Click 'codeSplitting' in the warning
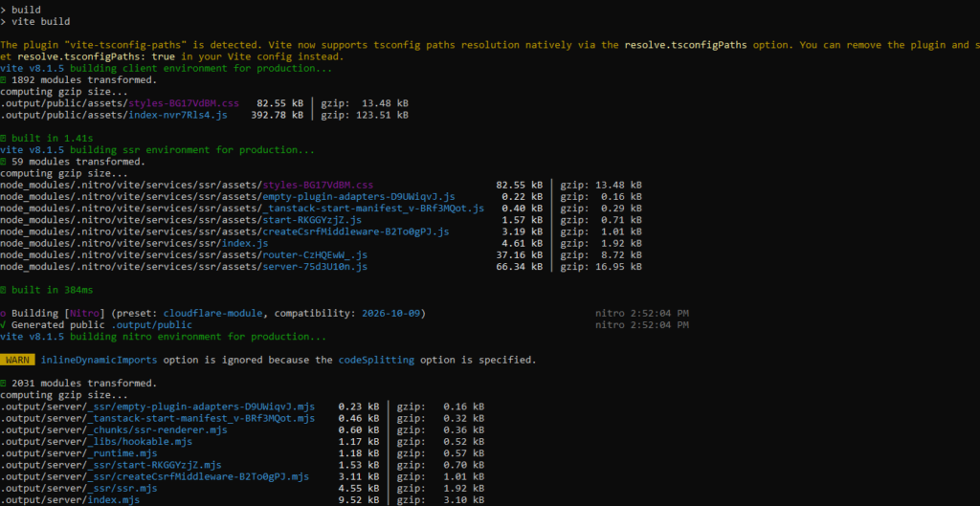 376,360
